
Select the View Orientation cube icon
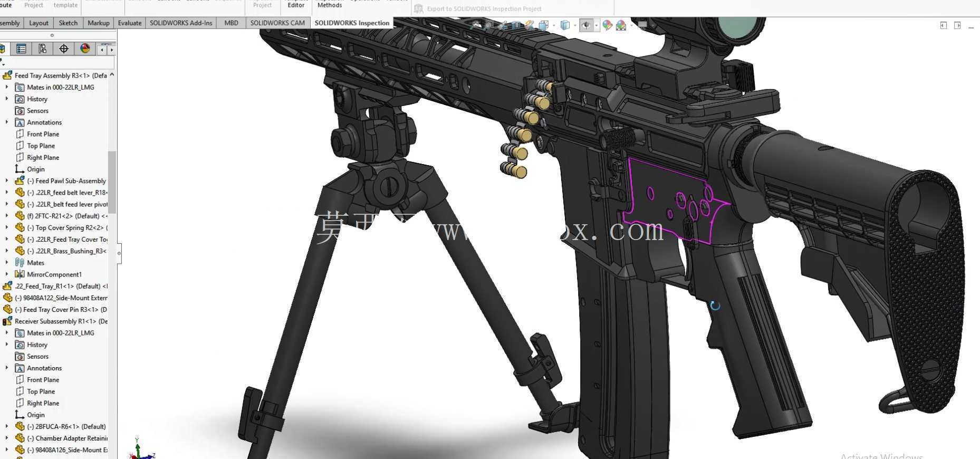[x=543, y=25]
